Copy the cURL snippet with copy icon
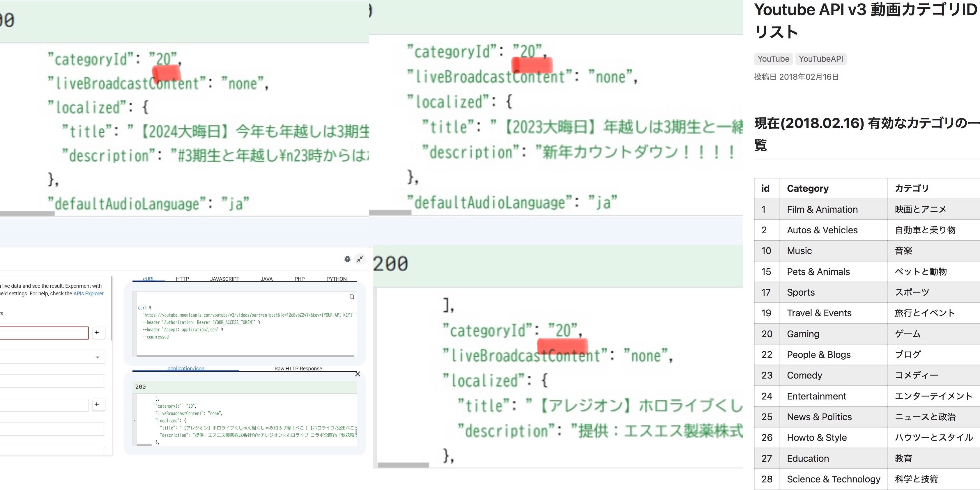The height and width of the screenshot is (490, 980). (x=351, y=297)
